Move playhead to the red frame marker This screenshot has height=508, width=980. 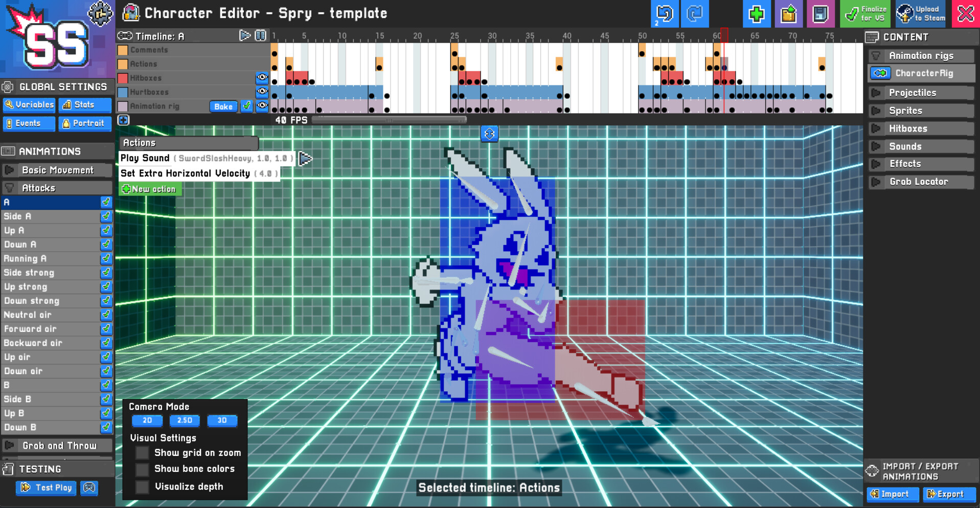point(724,36)
